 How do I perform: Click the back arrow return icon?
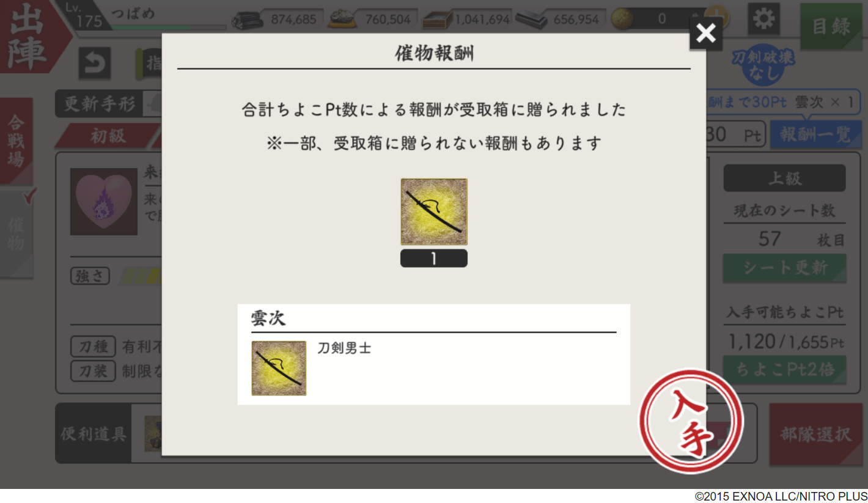coord(94,63)
